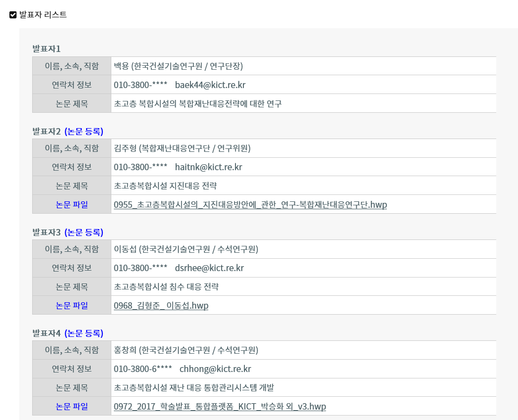The width and height of the screenshot is (518, 420).
Task: Toggle the 발표자 리스트 checkbox
Action: tap(13, 15)
